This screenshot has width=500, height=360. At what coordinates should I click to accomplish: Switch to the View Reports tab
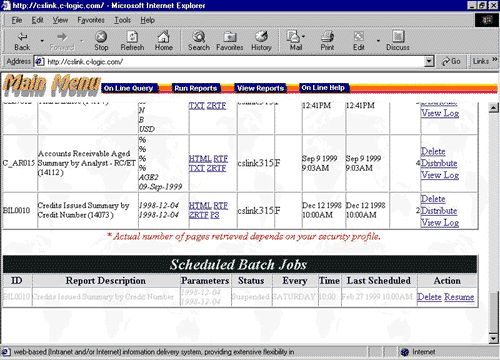coord(260,88)
